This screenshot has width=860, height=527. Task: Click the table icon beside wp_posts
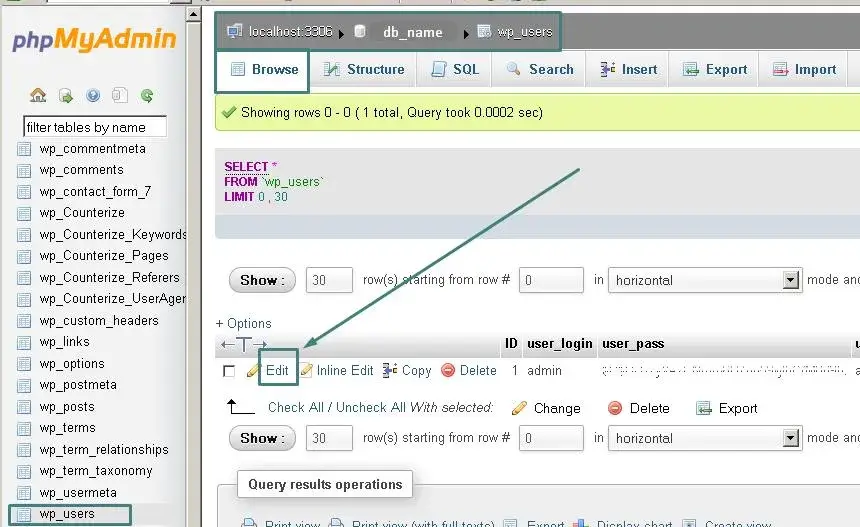pyautogui.click(x=24, y=407)
